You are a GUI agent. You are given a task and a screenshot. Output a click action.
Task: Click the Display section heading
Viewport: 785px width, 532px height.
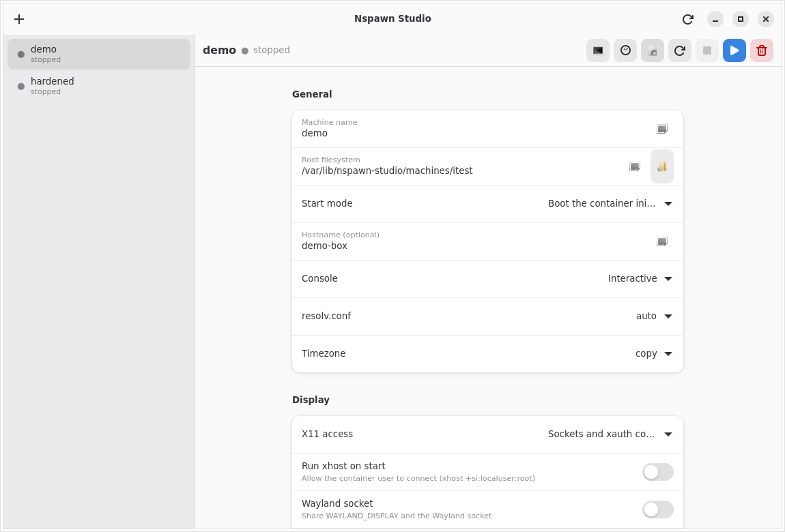[311, 400]
